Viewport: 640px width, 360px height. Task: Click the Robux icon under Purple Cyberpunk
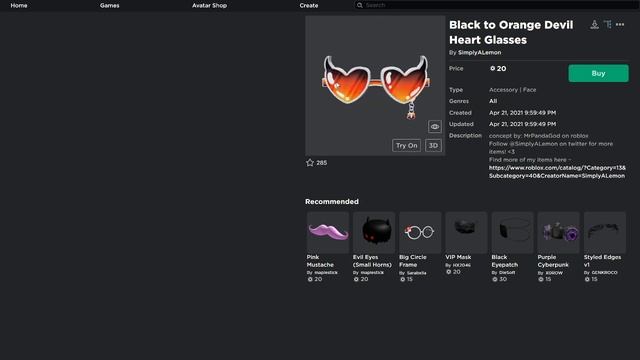point(540,280)
